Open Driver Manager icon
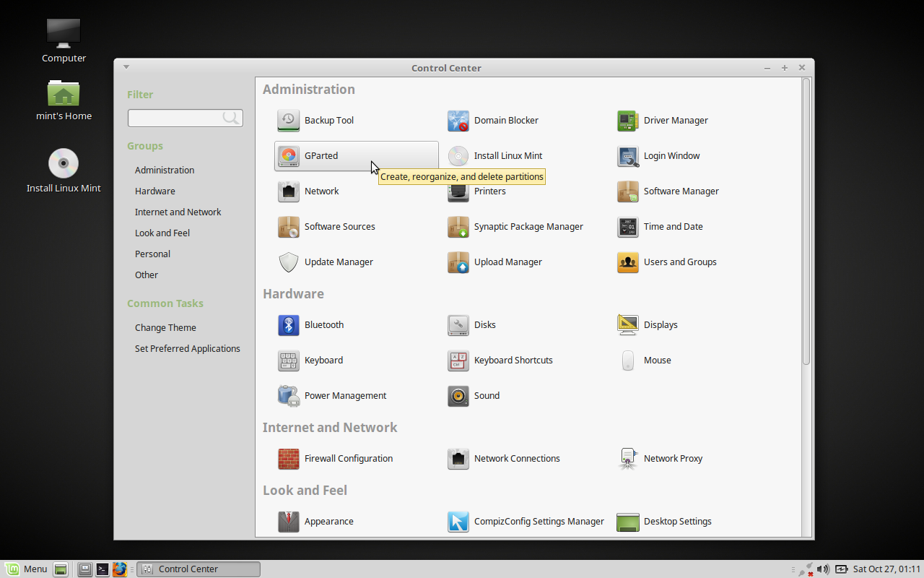 coord(628,121)
